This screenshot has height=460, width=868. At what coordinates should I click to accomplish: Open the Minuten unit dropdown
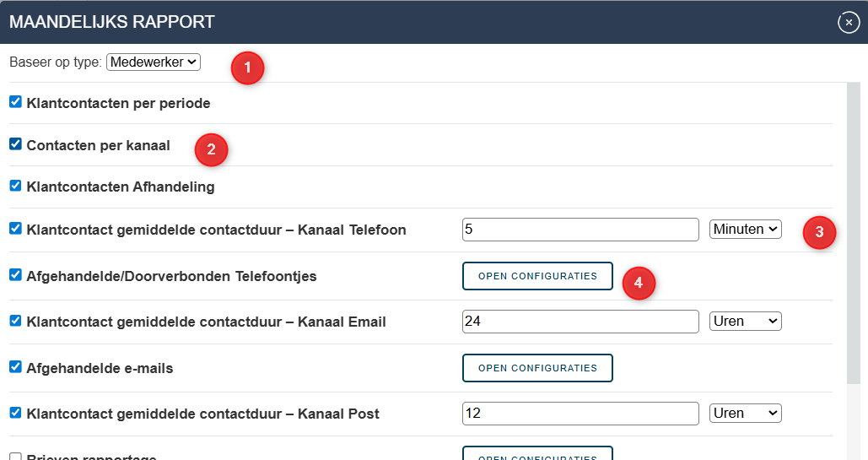point(745,229)
